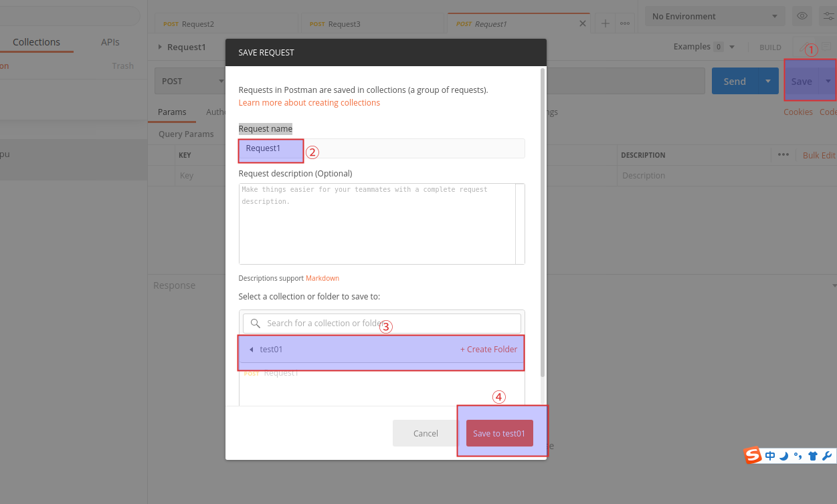837x504 pixels.
Task: Click the Save button in request bar
Action: click(802, 81)
